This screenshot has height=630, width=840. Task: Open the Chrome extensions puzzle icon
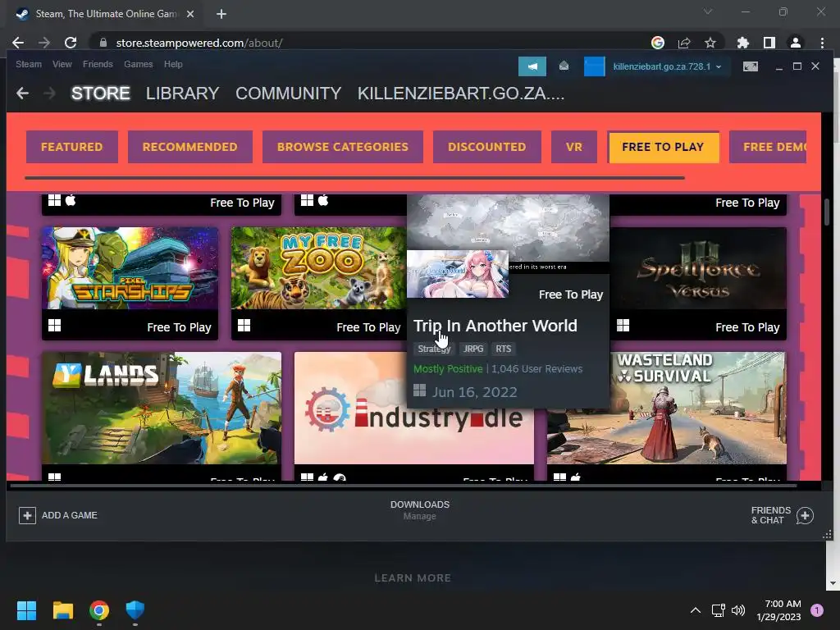click(742, 43)
